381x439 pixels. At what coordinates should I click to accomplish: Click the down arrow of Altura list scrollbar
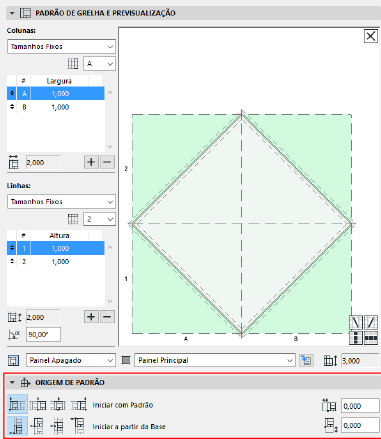point(110,301)
